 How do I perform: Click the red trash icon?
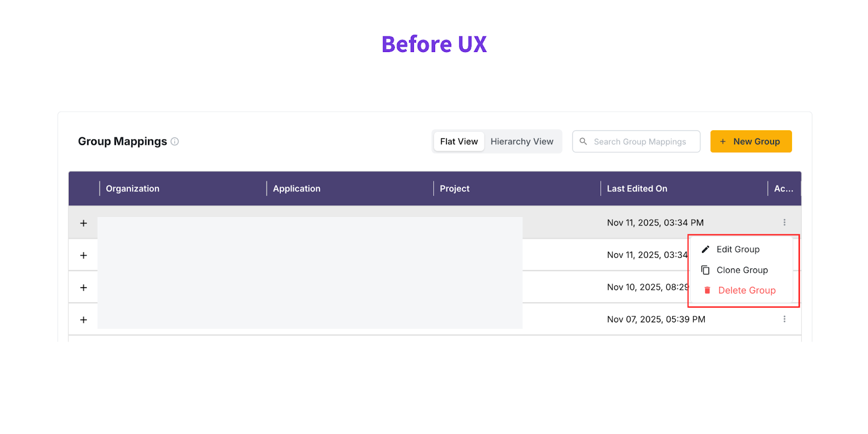pyautogui.click(x=707, y=291)
